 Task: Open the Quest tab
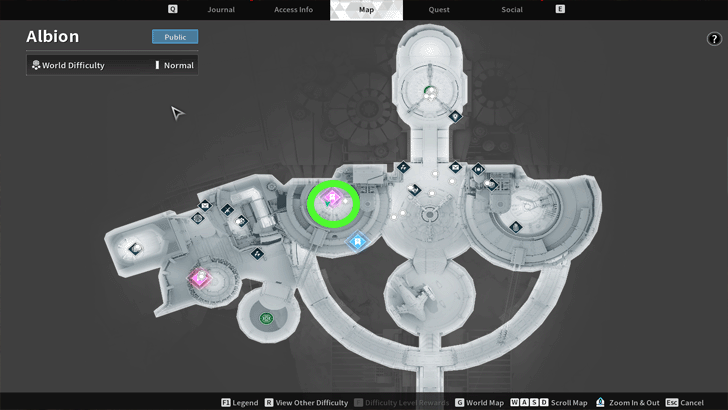(x=439, y=9)
